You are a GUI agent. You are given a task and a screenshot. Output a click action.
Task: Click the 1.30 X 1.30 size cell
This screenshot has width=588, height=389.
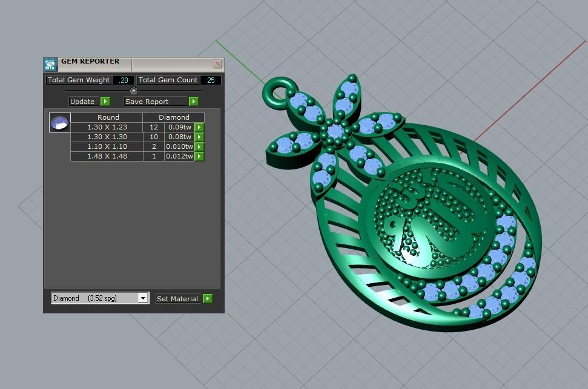[x=107, y=137]
